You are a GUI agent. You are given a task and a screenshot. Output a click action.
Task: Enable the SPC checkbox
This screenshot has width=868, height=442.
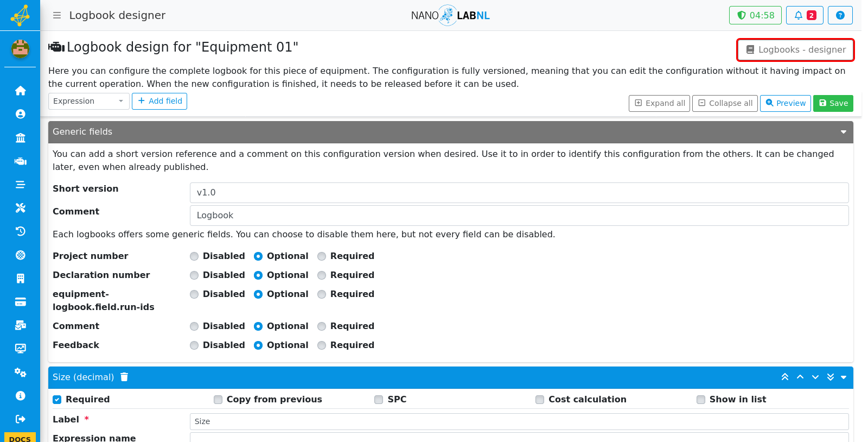379,400
